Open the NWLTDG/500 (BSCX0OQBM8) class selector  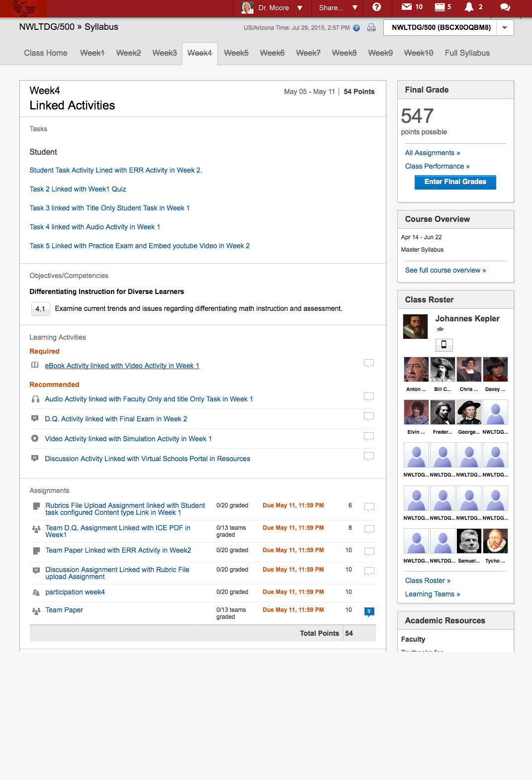pos(448,27)
